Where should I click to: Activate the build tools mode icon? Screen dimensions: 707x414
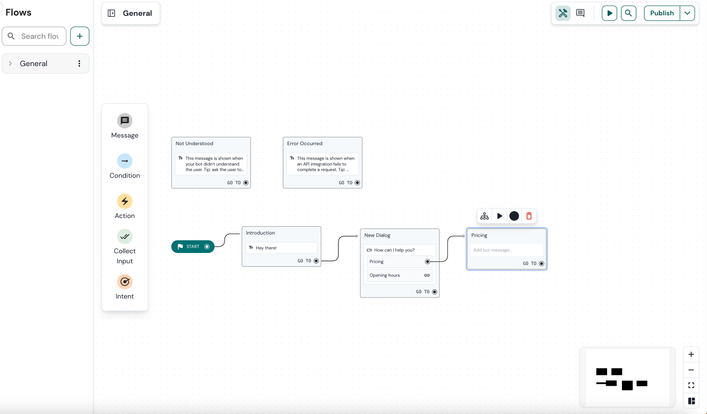coord(563,13)
